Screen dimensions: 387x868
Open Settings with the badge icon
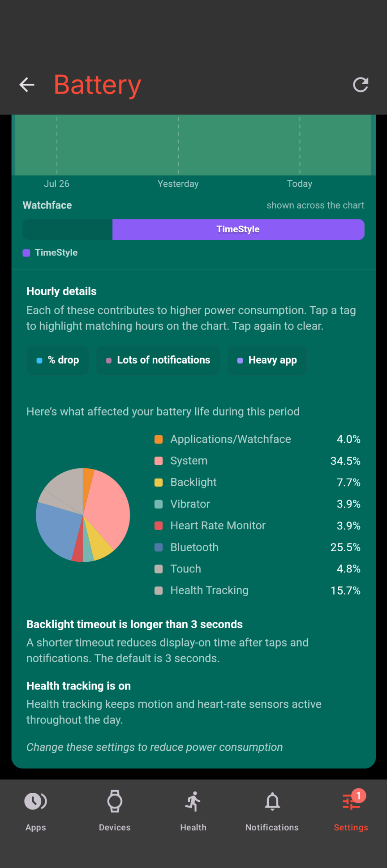[351, 811]
